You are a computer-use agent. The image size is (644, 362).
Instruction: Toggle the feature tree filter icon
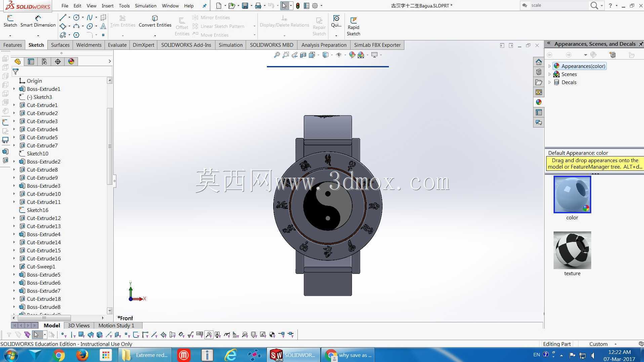[x=15, y=72]
